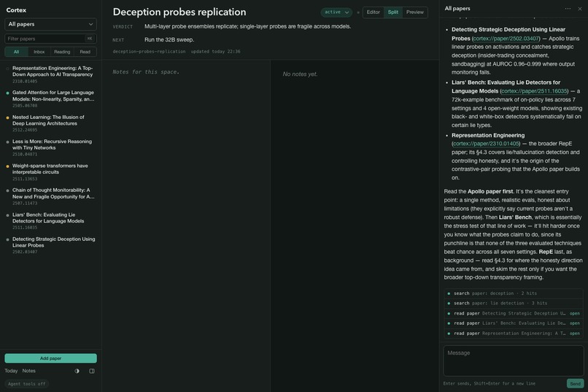Toggle the sidebar layout panel icon
This screenshot has height=392, width=588.
(x=92, y=371)
